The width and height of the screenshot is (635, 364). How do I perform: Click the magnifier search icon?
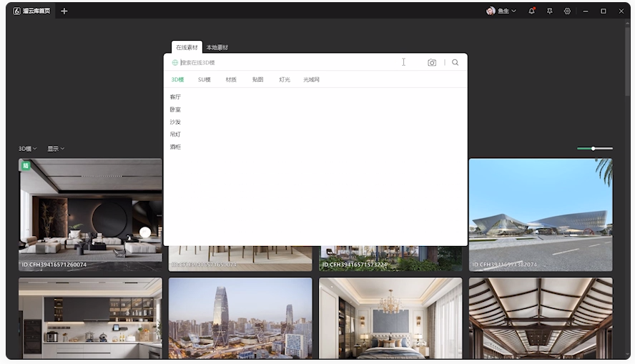pyautogui.click(x=456, y=63)
